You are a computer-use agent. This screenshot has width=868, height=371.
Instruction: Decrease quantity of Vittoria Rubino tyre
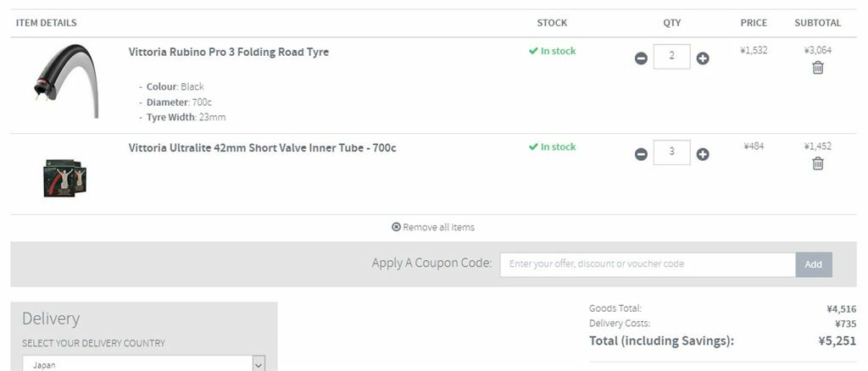pos(641,58)
